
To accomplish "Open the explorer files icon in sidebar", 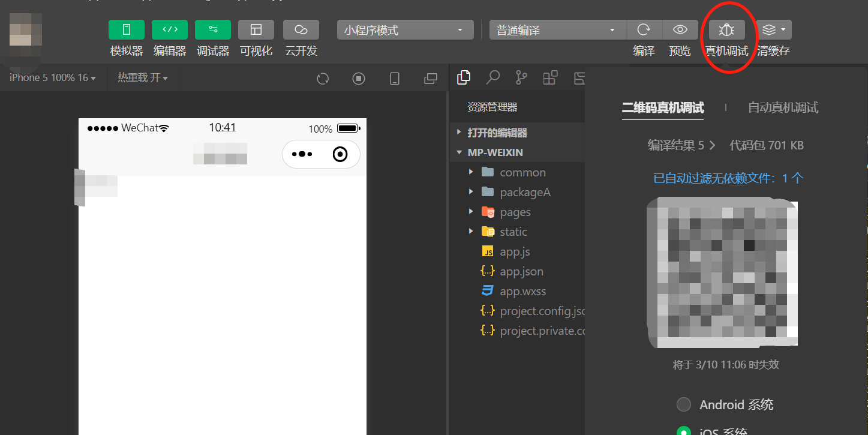I will coord(464,77).
